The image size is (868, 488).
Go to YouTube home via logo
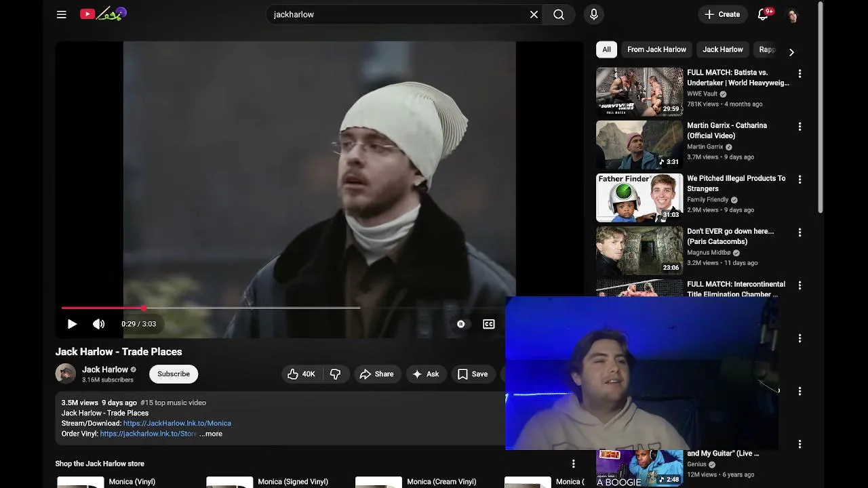coord(103,14)
